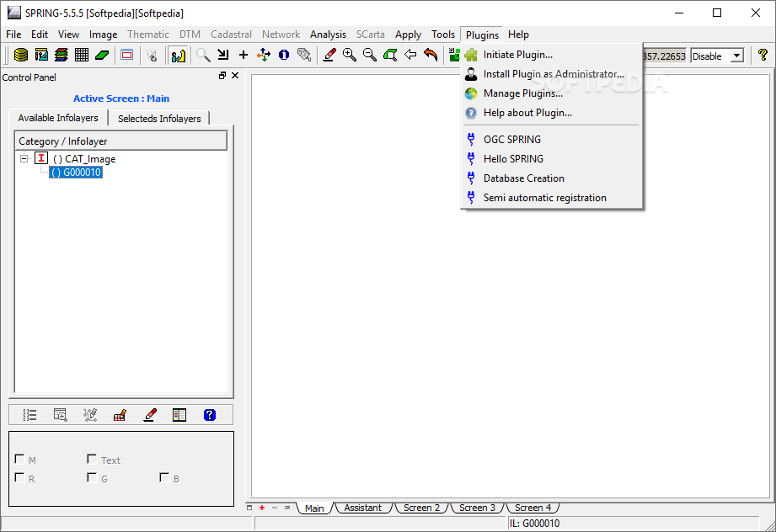776x532 pixels.
Task: Click the blue help icon in Control Panel
Action: click(209, 415)
